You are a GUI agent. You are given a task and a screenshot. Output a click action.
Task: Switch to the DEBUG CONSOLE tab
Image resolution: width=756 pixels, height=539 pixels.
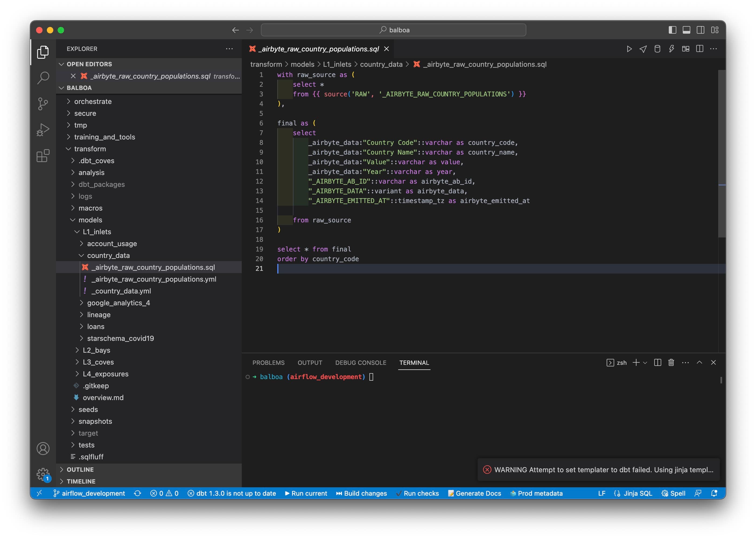point(361,362)
